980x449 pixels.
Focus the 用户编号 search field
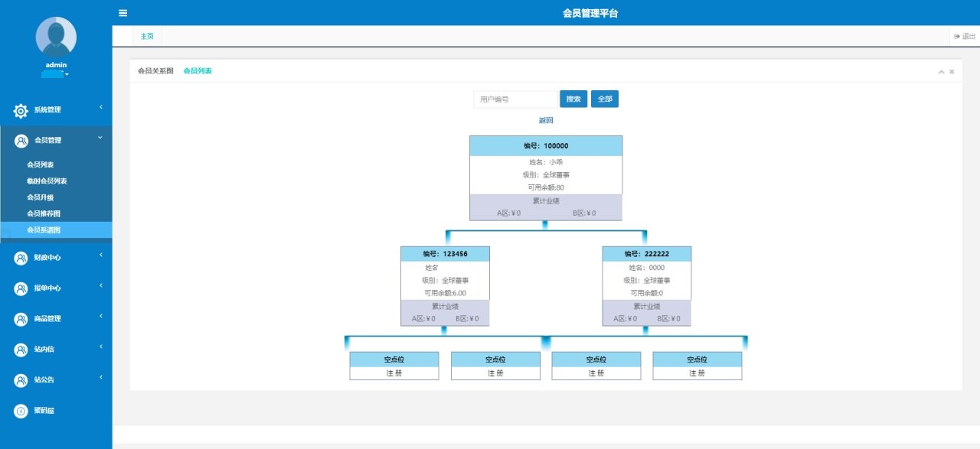click(515, 99)
